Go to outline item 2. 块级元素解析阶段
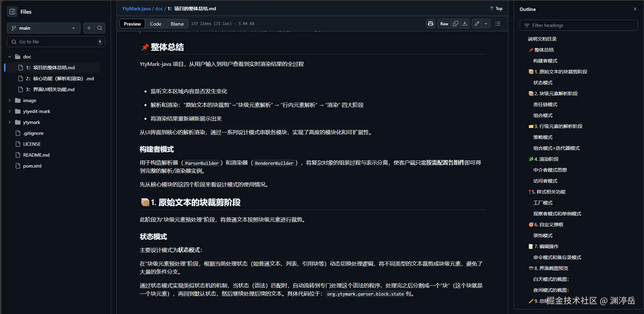The width and height of the screenshot is (644, 314). pyautogui.click(x=553, y=94)
